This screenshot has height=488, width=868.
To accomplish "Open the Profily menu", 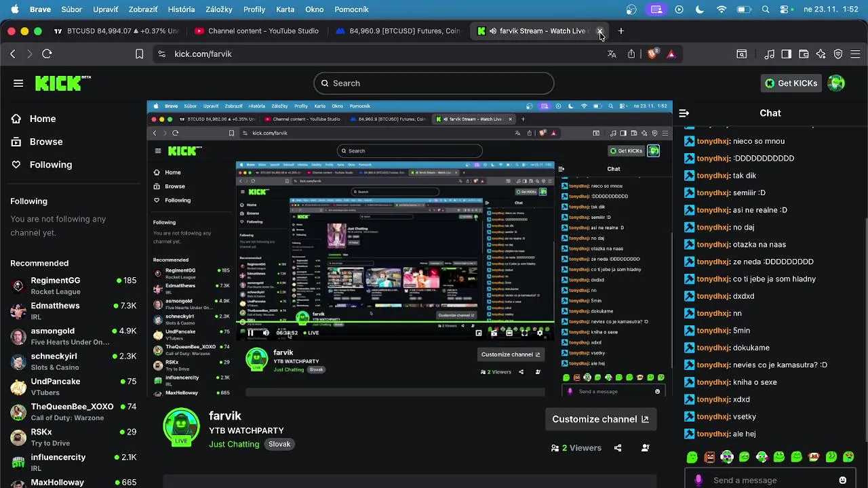I will [254, 9].
